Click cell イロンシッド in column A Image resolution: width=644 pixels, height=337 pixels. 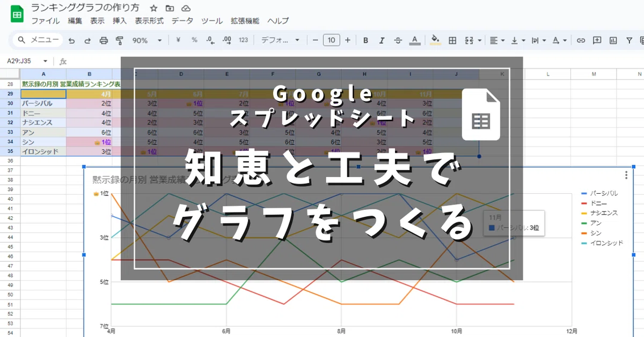pos(43,152)
